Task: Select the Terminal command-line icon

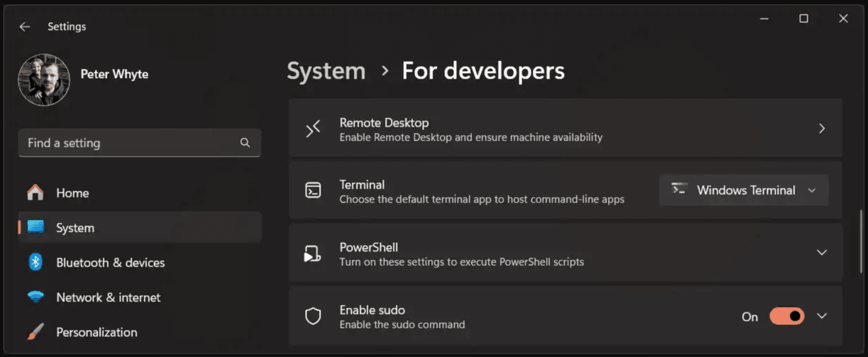Action: coord(313,190)
